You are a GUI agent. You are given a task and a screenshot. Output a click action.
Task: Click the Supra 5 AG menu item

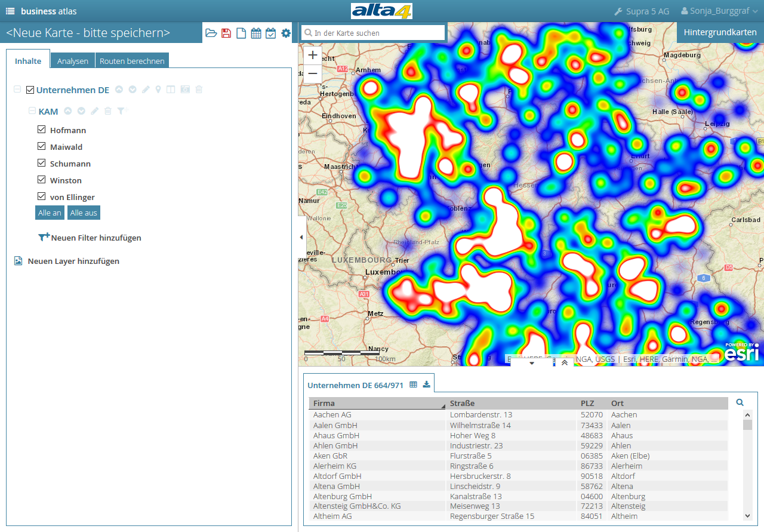[x=642, y=11]
